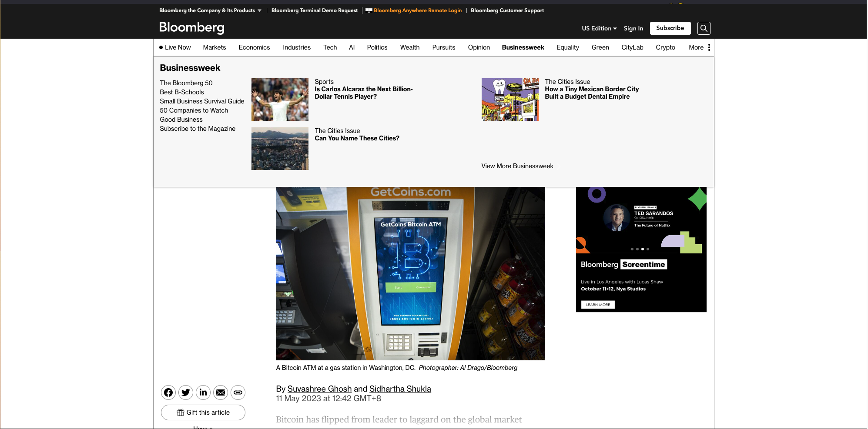
Task: Open the search magnifier icon
Action: [x=704, y=28]
